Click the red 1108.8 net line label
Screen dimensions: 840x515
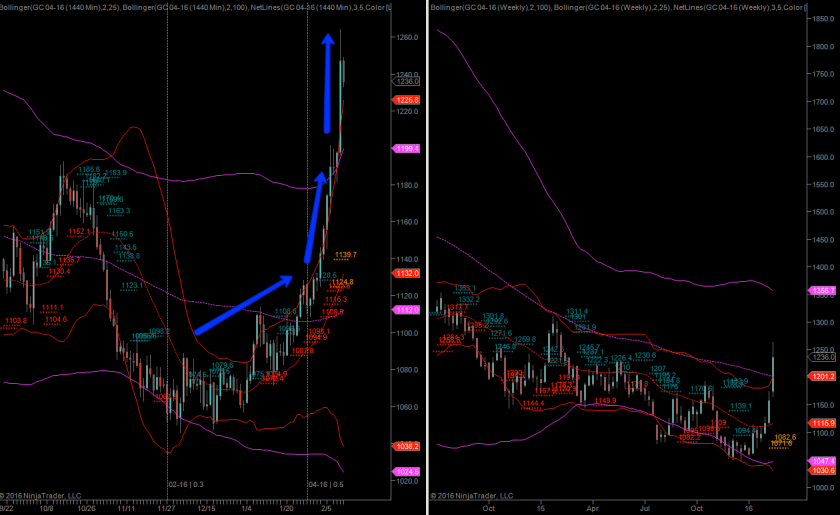[333, 312]
